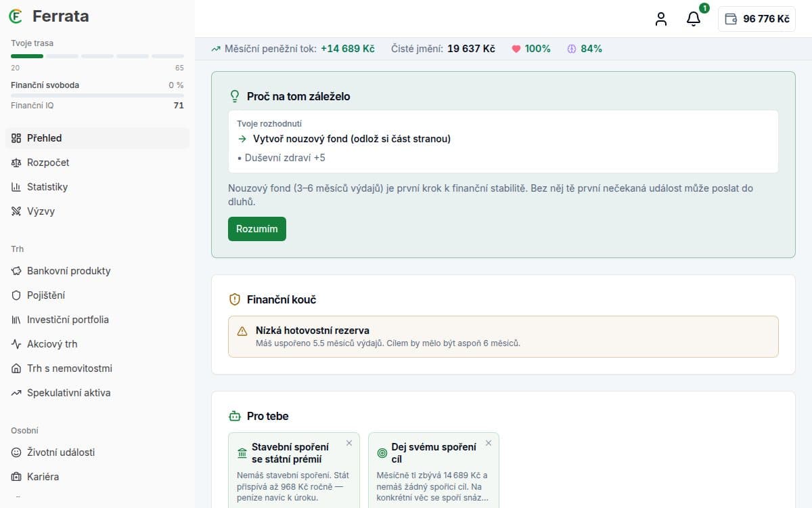Click the decision Vytvoř nouzový fond
This screenshot has height=508, width=812.
pyautogui.click(x=352, y=139)
